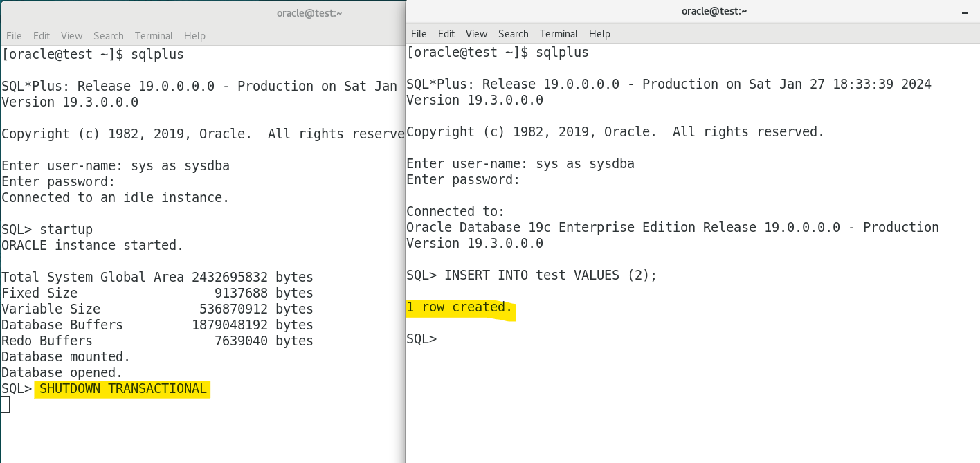Click the empty SQL> prompt in right terminal

tap(421, 339)
